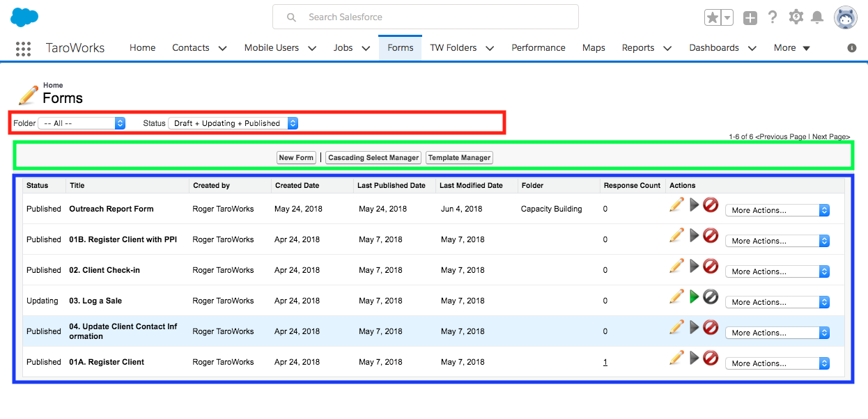This screenshot has width=868, height=419.
Task: Open the user avatar profile menu
Action: [x=846, y=17]
